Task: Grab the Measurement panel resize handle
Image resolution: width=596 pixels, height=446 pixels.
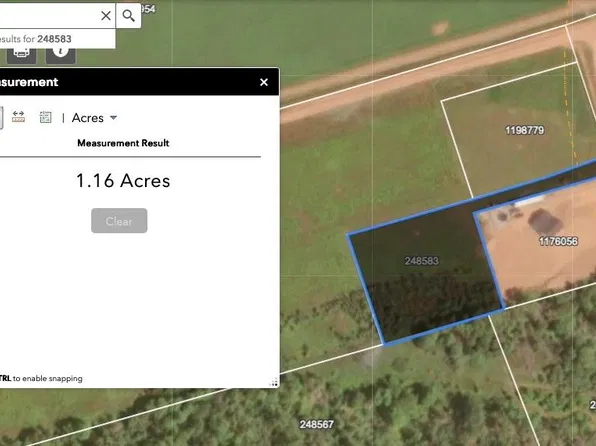Action: point(274,383)
